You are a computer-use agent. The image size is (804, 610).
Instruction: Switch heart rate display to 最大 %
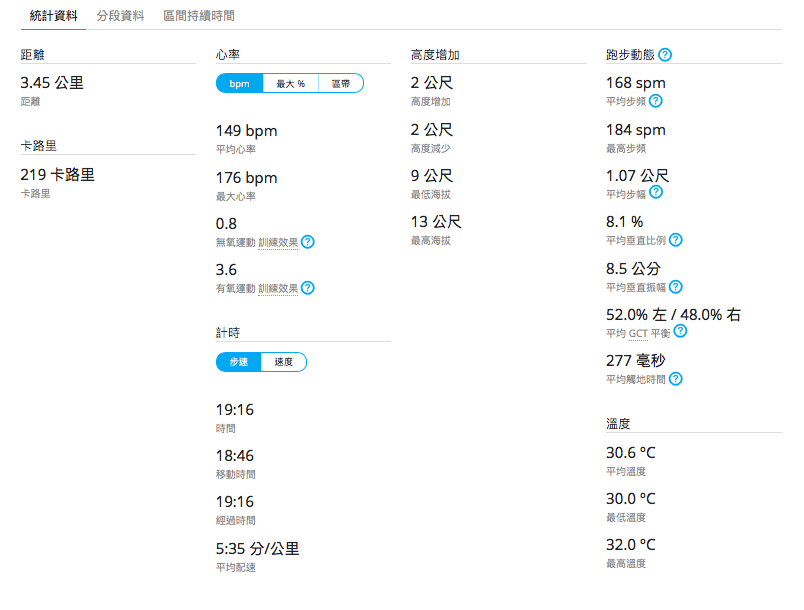pyautogui.click(x=291, y=84)
